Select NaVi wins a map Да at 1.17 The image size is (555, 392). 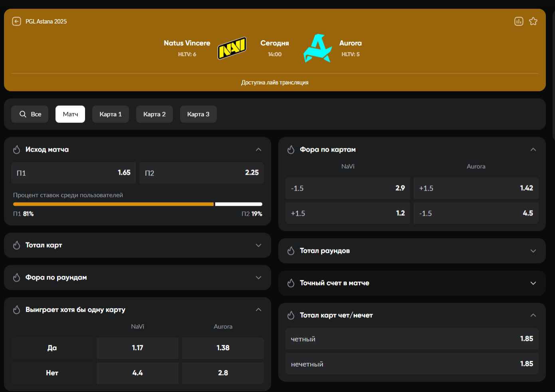click(137, 348)
